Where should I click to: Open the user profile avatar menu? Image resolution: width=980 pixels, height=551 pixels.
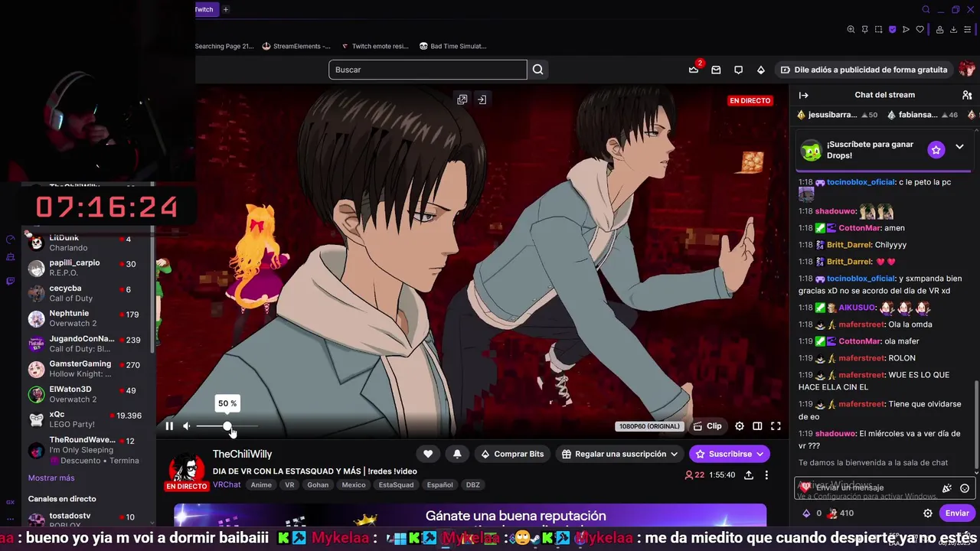click(x=968, y=70)
